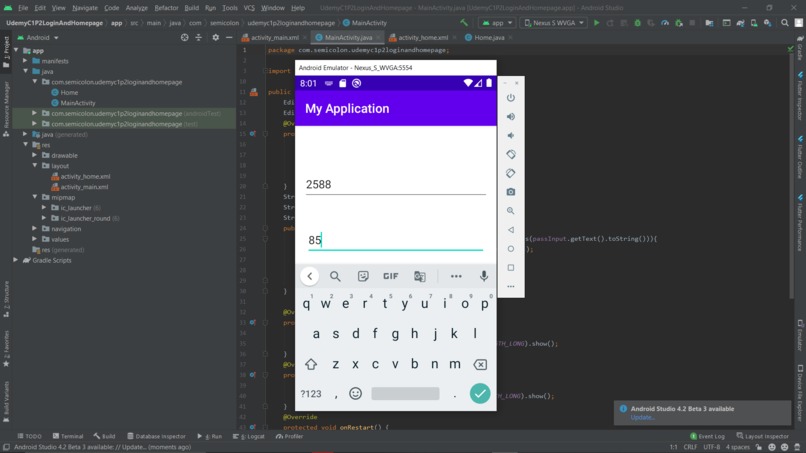806x453 pixels.
Task: Rotate emulator right icon
Action: coord(510,173)
